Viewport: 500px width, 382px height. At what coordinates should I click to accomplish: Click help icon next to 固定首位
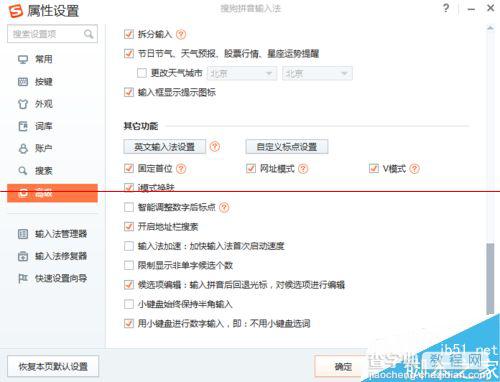click(x=181, y=169)
